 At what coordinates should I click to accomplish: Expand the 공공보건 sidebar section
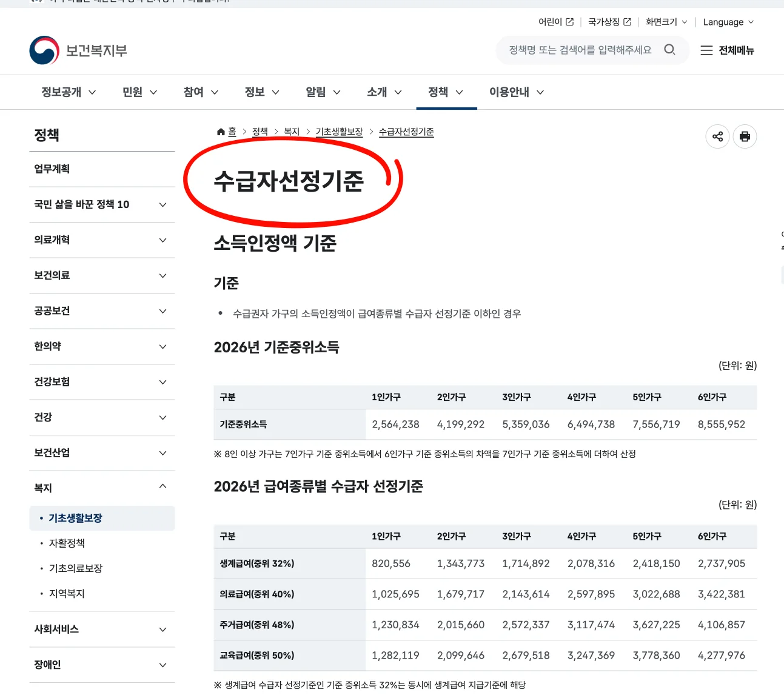point(102,311)
